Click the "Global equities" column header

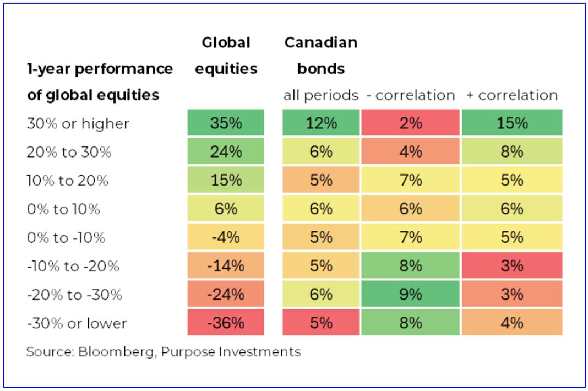tap(227, 56)
